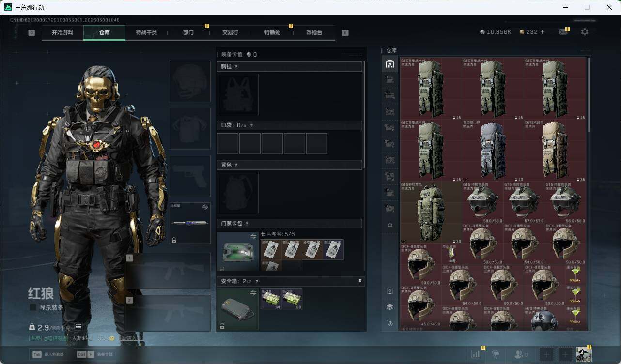621x364 pixels.
Task: Click the 长弓溪谷: 5/6 keycard label
Action: [278, 234]
